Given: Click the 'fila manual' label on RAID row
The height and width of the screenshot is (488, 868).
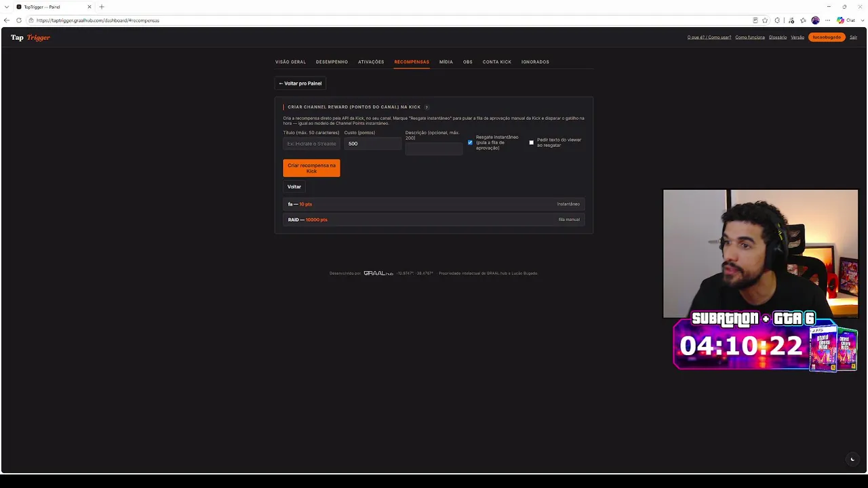Looking at the screenshot, I should (569, 220).
